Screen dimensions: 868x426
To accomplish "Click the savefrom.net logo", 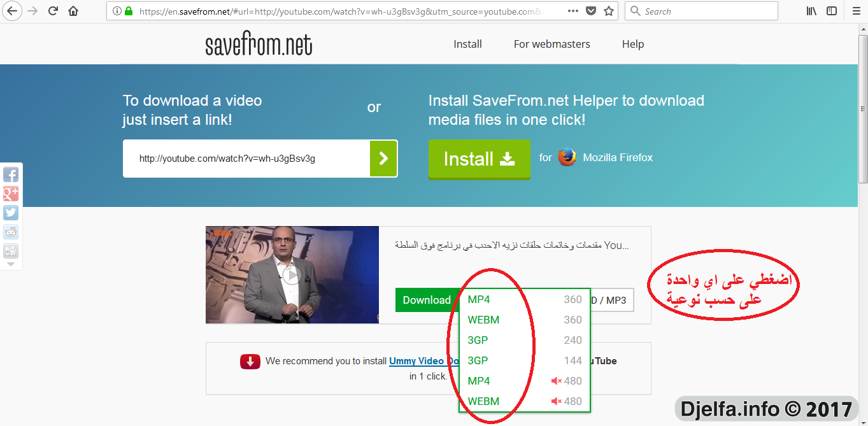I will 259,45.
